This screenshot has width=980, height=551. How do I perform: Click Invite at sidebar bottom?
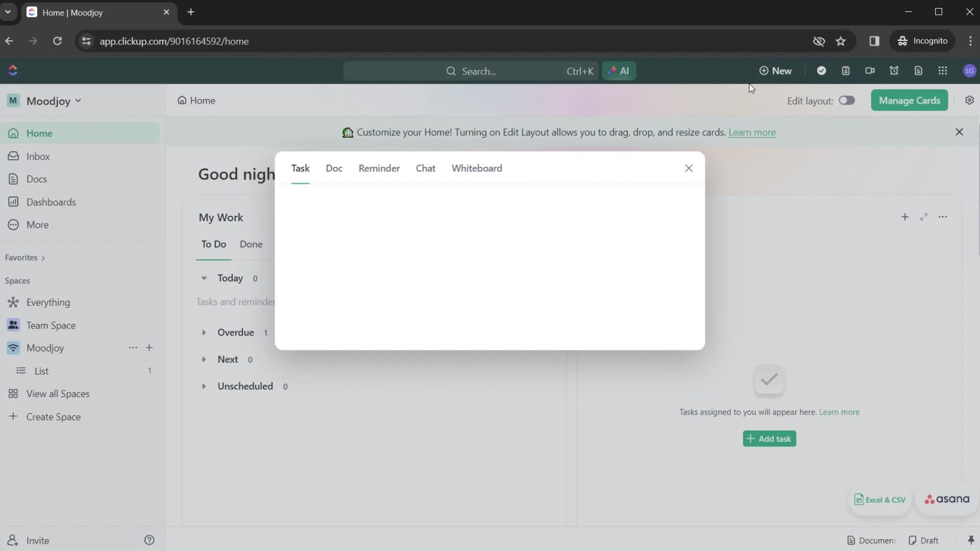(x=29, y=540)
